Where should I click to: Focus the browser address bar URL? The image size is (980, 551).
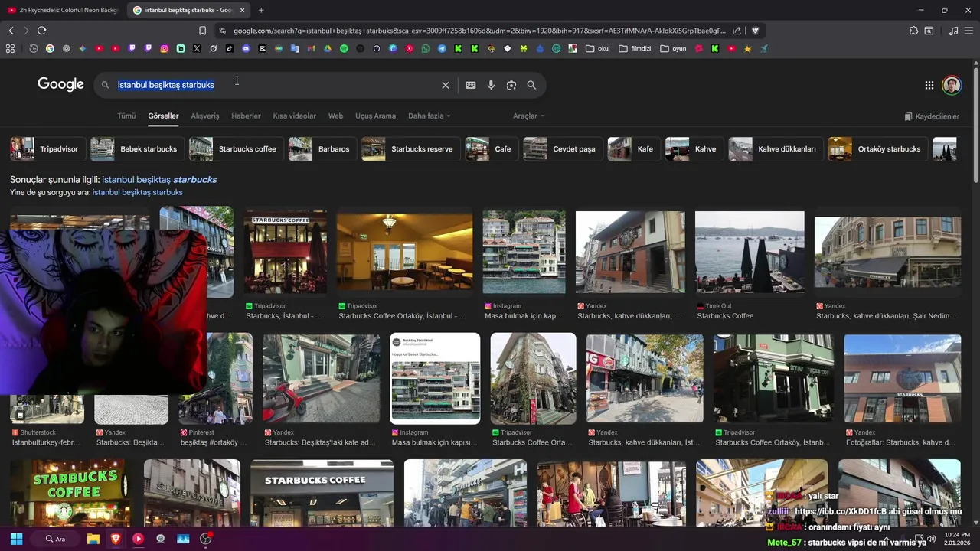(479, 31)
